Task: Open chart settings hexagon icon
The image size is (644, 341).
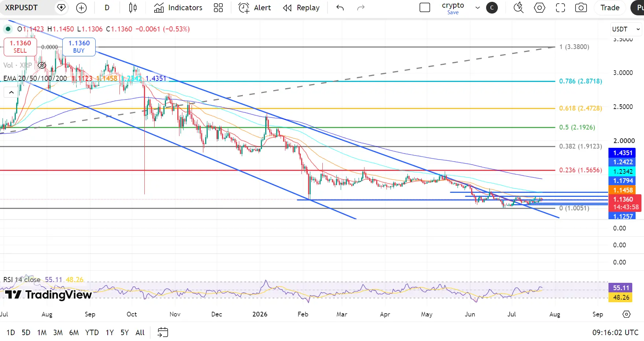Action: click(x=539, y=8)
